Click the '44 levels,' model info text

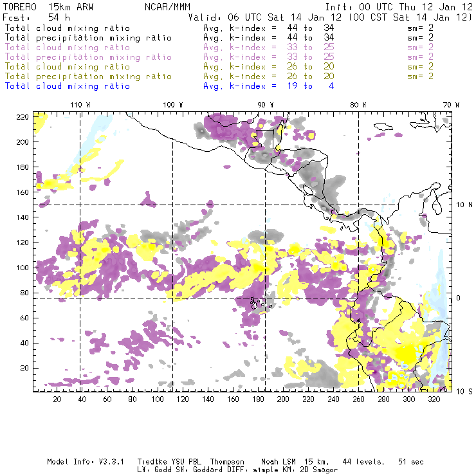(363, 462)
